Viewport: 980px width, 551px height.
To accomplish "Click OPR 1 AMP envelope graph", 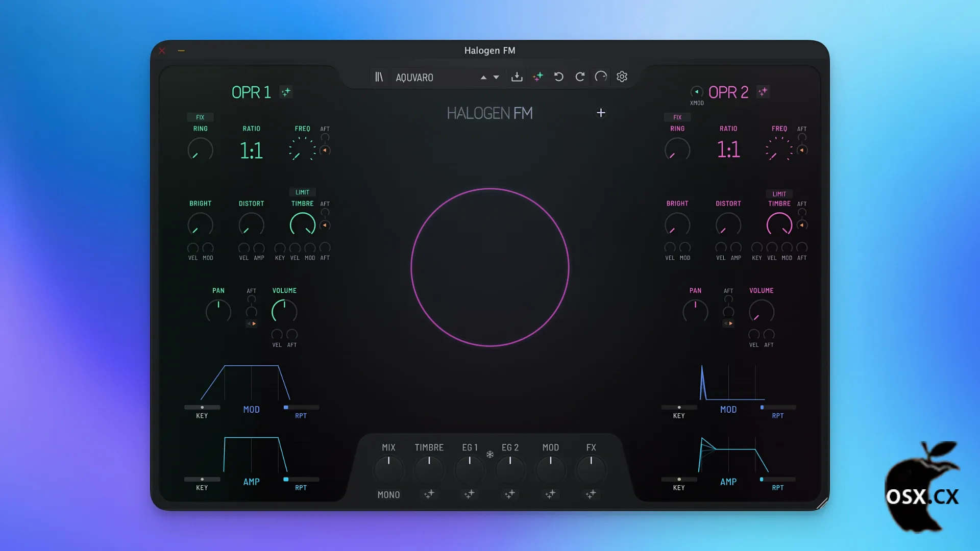I will click(255, 455).
